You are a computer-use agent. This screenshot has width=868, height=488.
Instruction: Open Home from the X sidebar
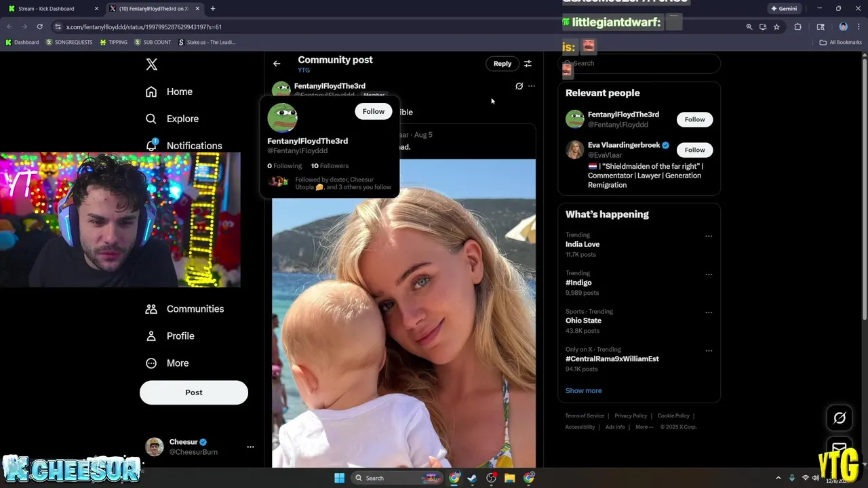170,91
